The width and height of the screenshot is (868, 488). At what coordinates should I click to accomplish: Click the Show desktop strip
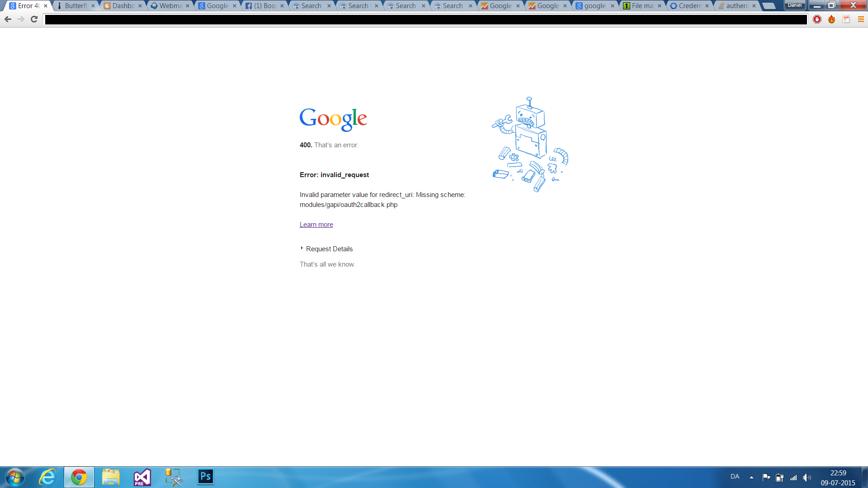click(865, 477)
